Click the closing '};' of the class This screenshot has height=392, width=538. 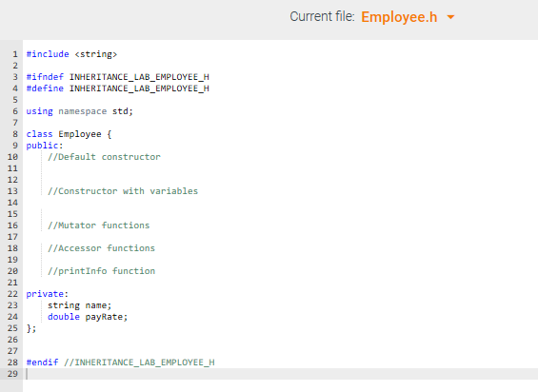(31, 328)
